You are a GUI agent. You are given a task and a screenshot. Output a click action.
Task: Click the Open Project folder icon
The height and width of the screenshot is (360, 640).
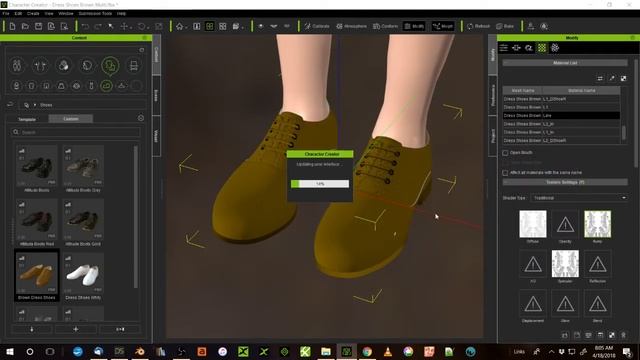tap(25, 27)
